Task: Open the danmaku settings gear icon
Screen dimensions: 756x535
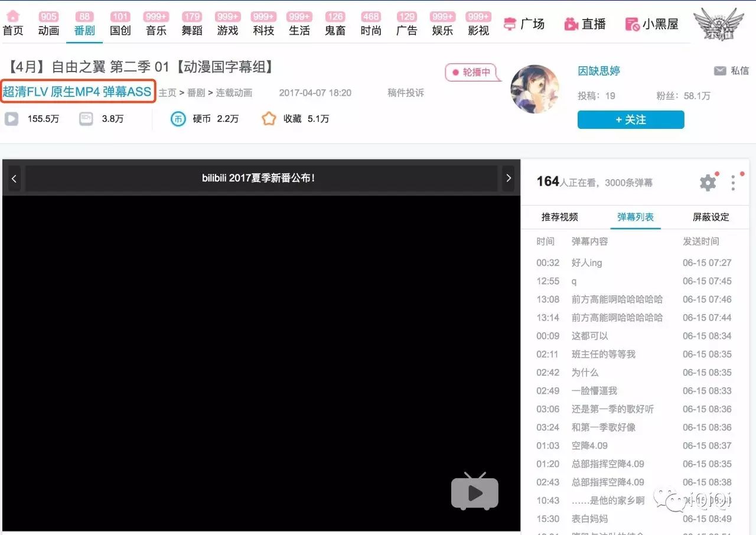Action: point(708,182)
